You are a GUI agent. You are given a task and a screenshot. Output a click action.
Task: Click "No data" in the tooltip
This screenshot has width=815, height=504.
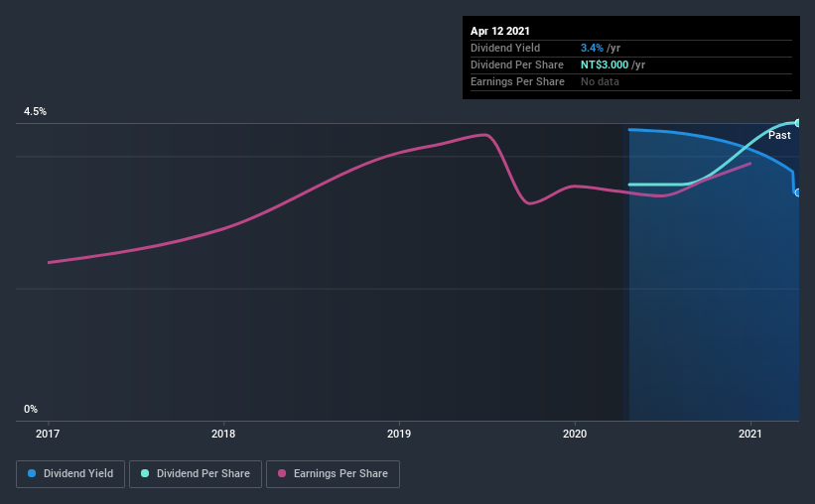(x=600, y=81)
